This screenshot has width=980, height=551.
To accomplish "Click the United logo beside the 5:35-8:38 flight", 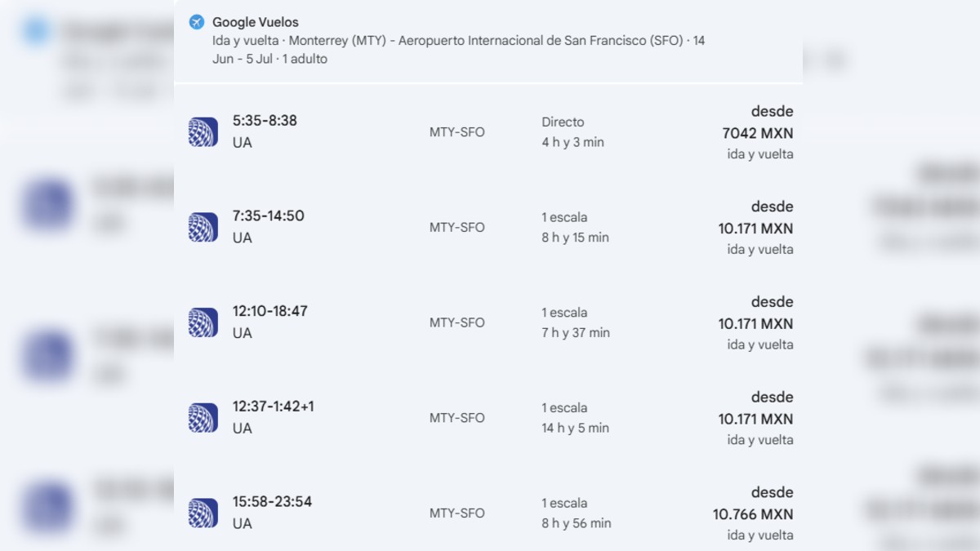I will (x=203, y=130).
